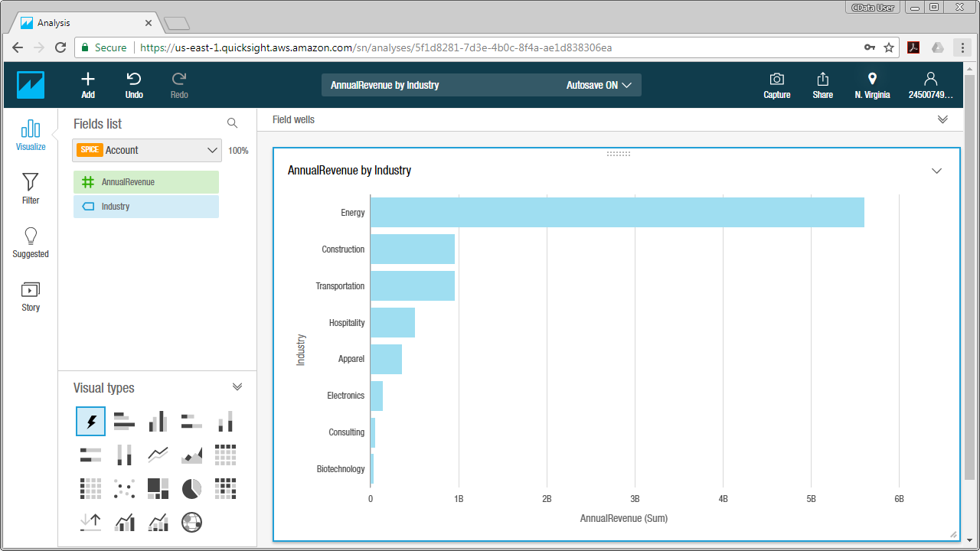Click the Energy bar in chart
This screenshot has height=551, width=980.
coord(616,213)
